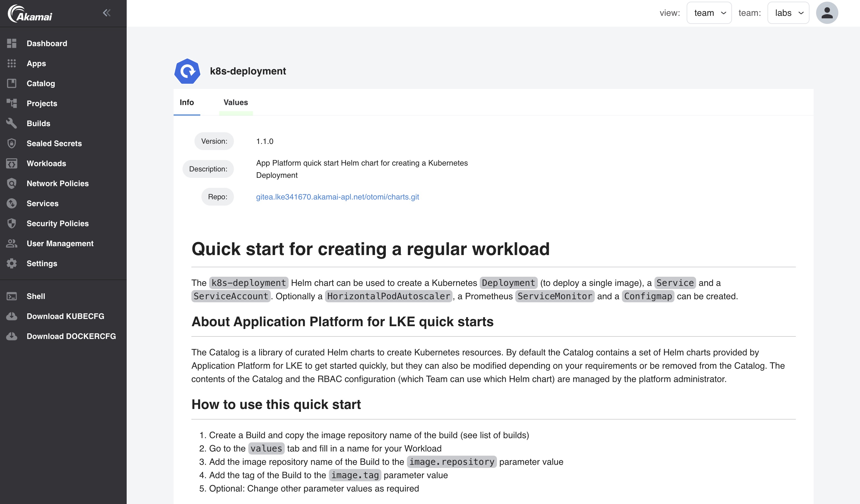Click the Shell icon
The image size is (860, 504).
coord(11,296)
